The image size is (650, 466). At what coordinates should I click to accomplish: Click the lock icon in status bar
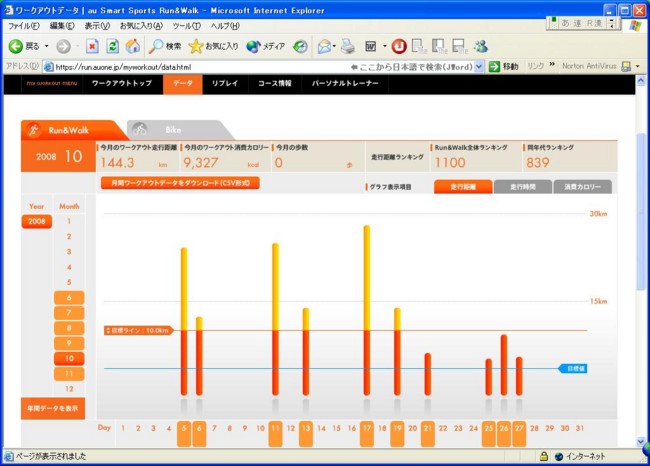[x=543, y=456]
